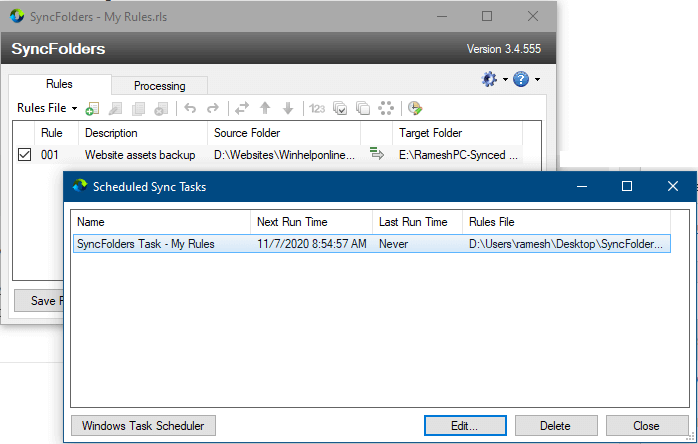698x444 pixels.
Task: Click the Last Run Time column header
Action: tap(418, 222)
